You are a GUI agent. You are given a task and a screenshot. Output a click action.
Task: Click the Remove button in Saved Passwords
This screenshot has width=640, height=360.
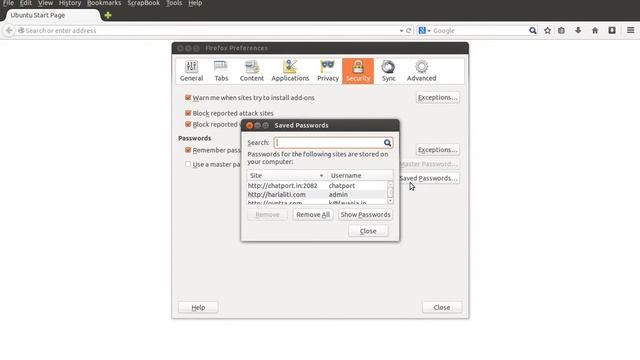(x=267, y=215)
